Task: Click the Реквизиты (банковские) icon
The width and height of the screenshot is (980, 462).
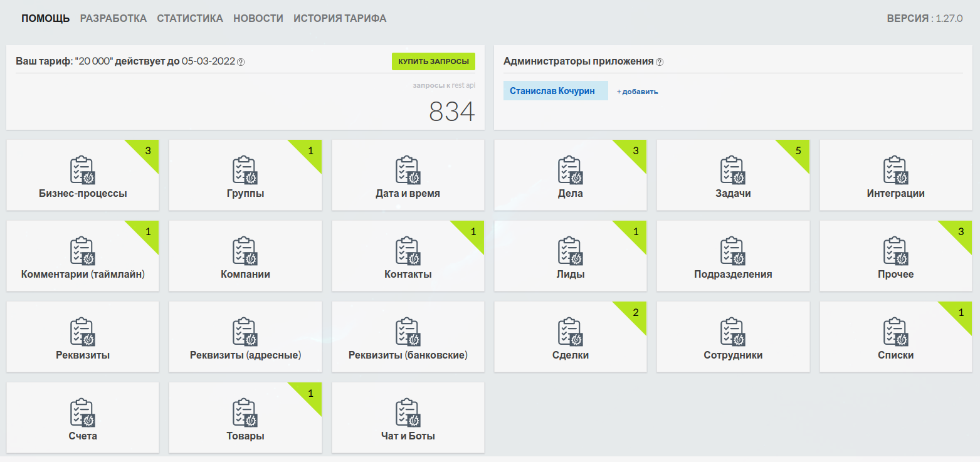Action: click(x=408, y=332)
